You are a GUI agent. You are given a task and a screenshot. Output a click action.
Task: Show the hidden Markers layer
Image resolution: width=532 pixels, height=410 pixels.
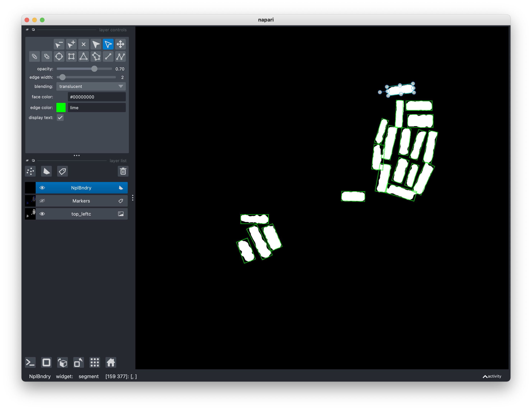coord(42,201)
